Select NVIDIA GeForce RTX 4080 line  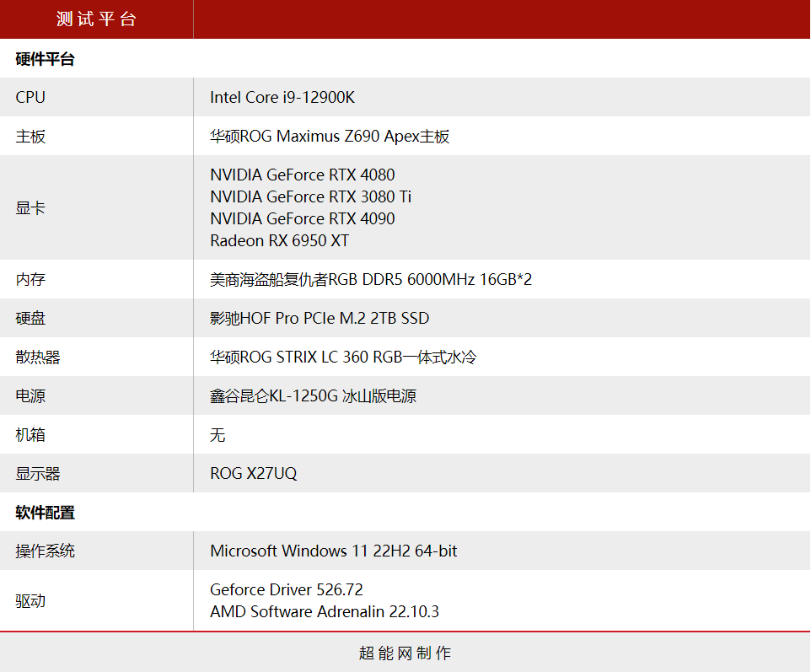pos(303,175)
